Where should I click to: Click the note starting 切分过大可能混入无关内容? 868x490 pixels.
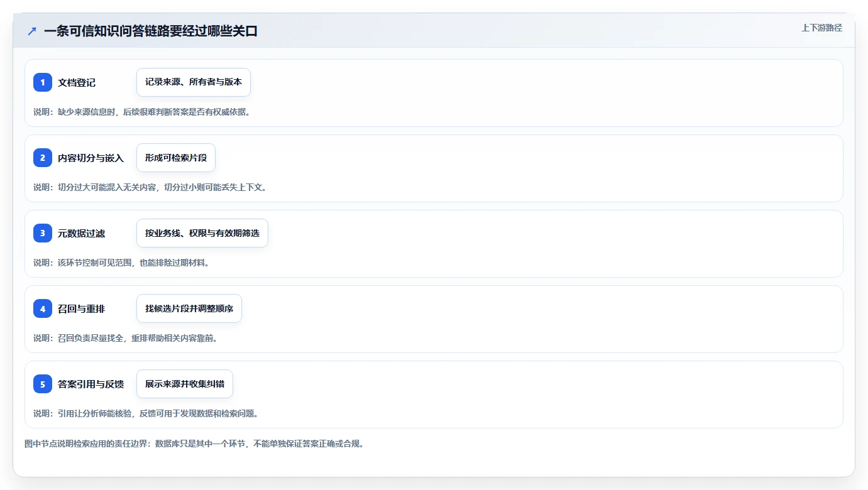pyautogui.click(x=150, y=187)
